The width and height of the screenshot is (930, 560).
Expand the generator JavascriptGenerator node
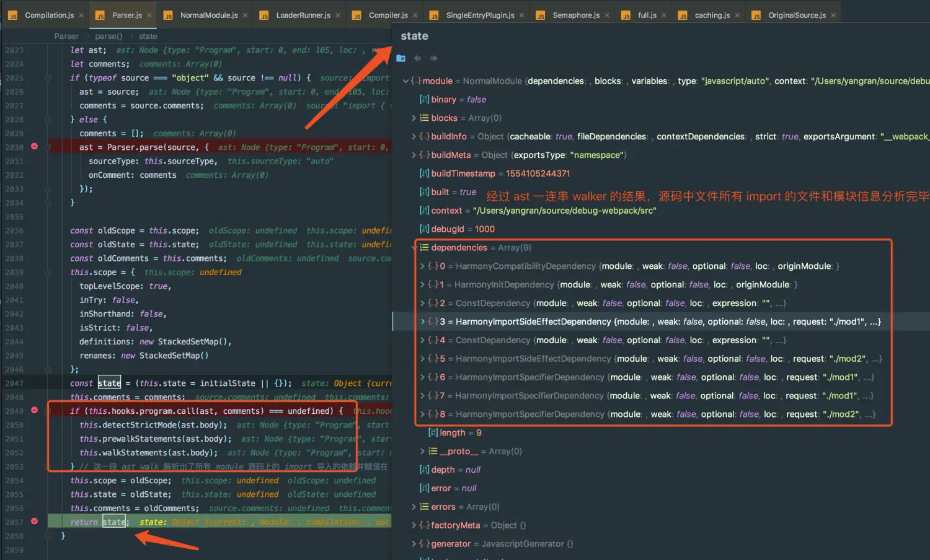click(414, 544)
